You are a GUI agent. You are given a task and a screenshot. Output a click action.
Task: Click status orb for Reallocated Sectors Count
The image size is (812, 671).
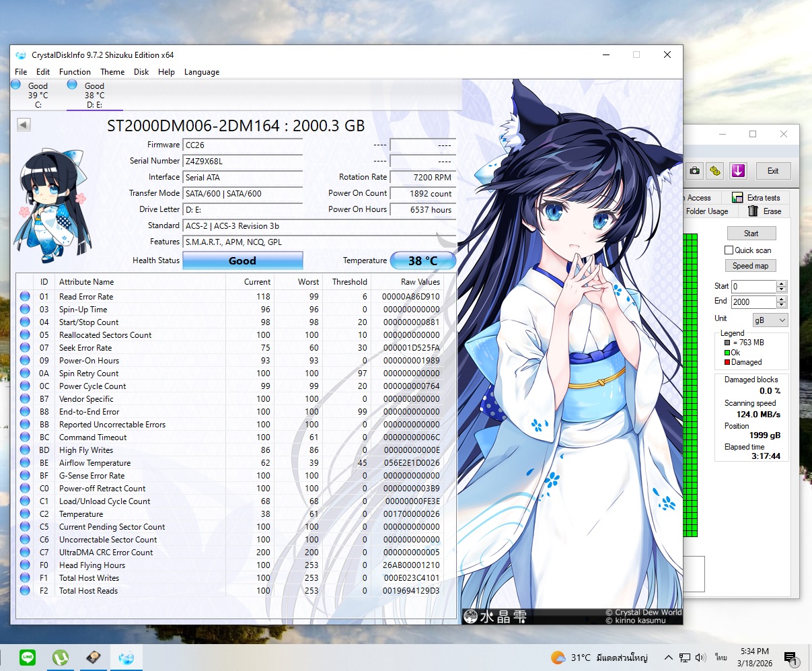pos(25,334)
